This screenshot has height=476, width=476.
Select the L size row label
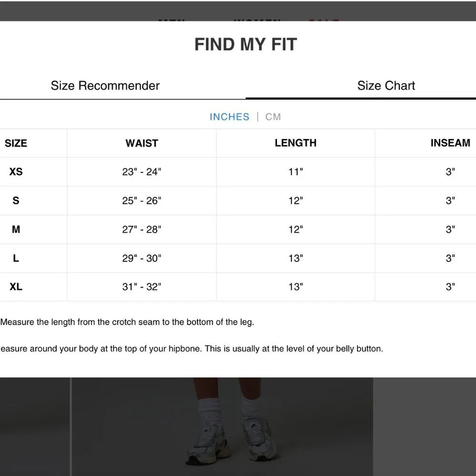click(x=16, y=258)
